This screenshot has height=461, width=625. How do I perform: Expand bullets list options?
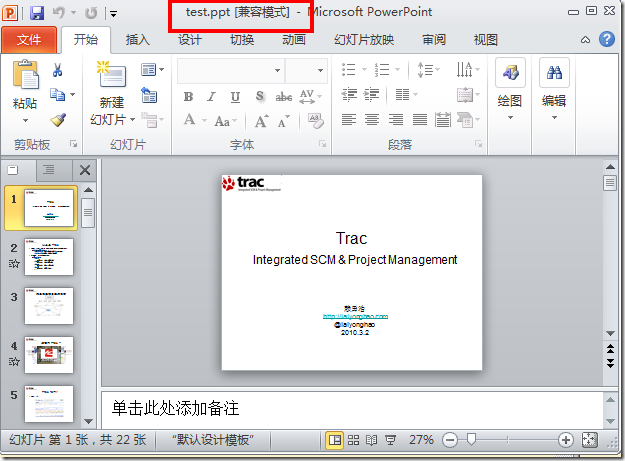coord(364,70)
